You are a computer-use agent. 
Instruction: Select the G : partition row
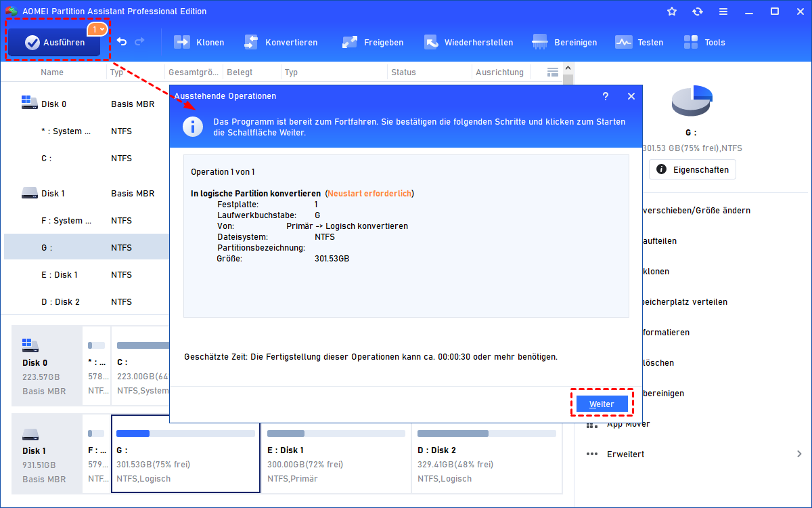[x=87, y=247]
